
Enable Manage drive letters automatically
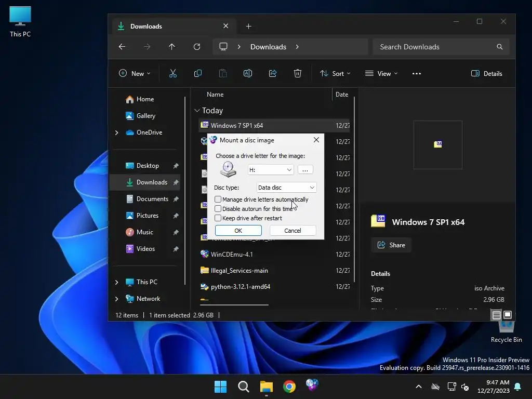tap(218, 199)
